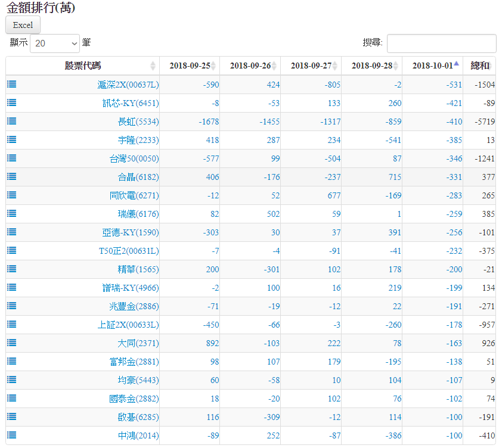Open list icon for 同欣電(6271)
Image resolution: width=499 pixels, height=448 pixels.
tap(11, 195)
